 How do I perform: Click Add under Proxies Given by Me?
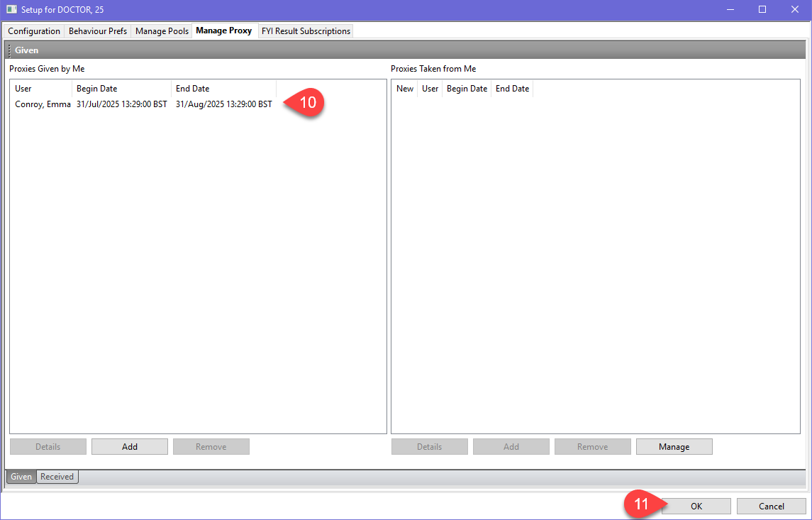[130, 446]
